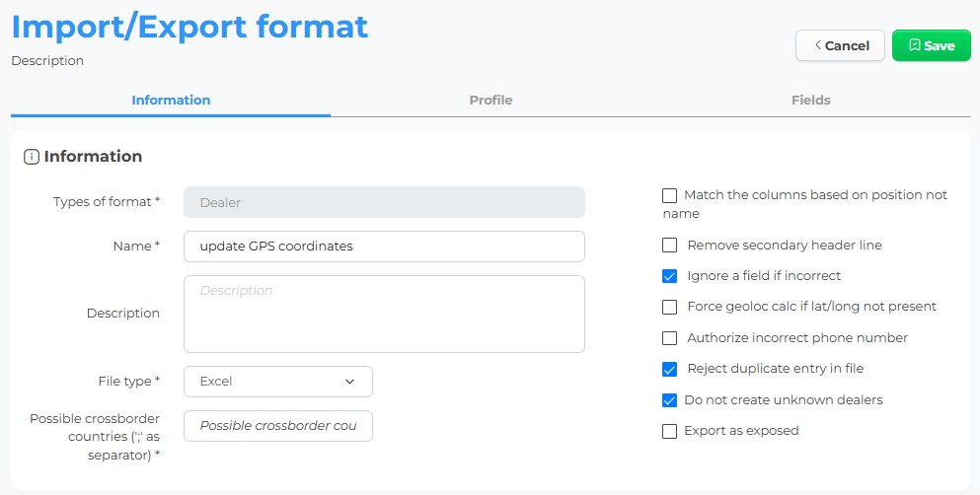
Task: Uncheck Reject duplicate entry in file
Action: [x=669, y=369]
